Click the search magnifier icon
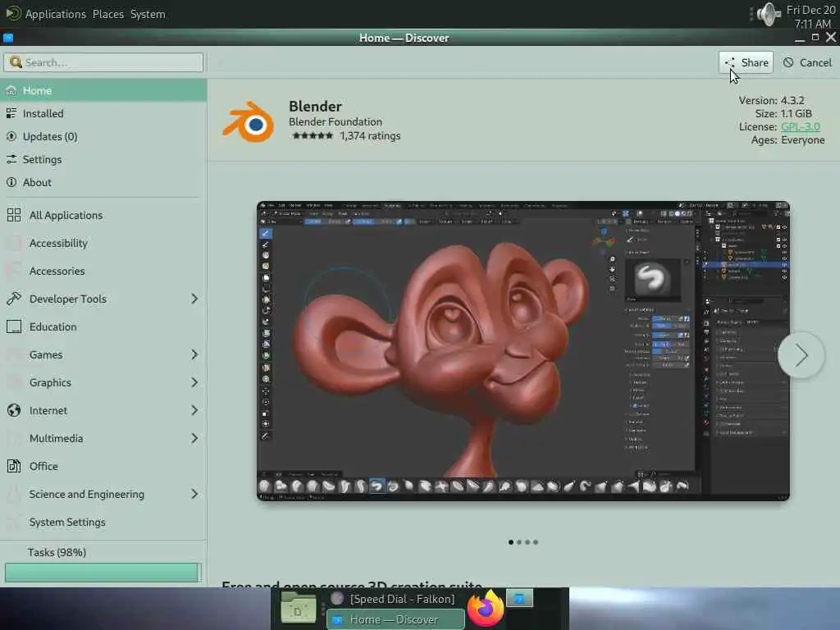 click(x=16, y=62)
